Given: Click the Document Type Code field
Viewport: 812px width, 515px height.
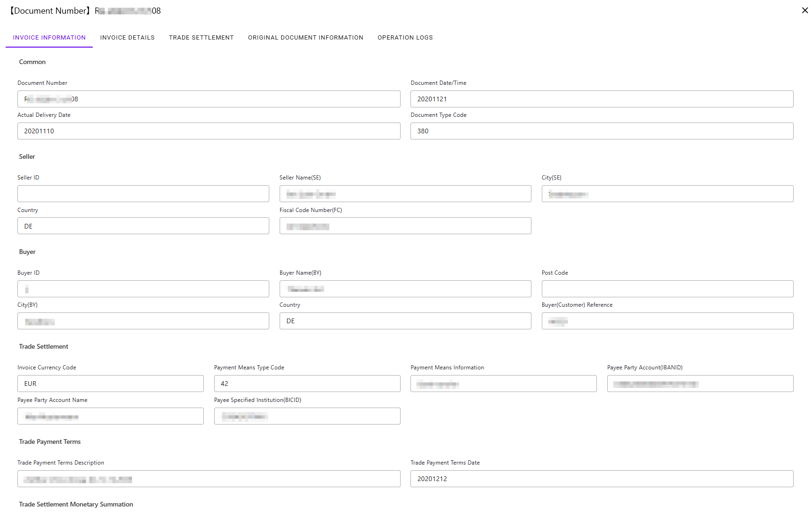Looking at the screenshot, I should click(602, 131).
